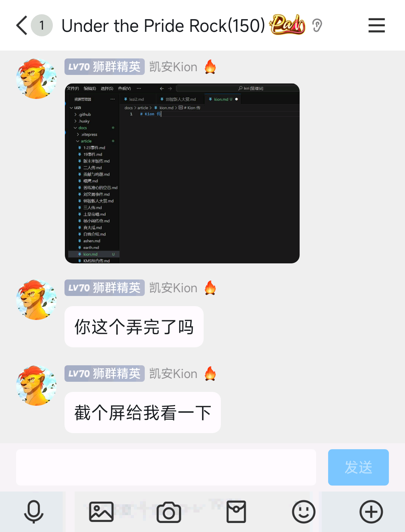The height and width of the screenshot is (532, 405).
Task: Open the emoji smiley picker
Action: tap(304, 512)
